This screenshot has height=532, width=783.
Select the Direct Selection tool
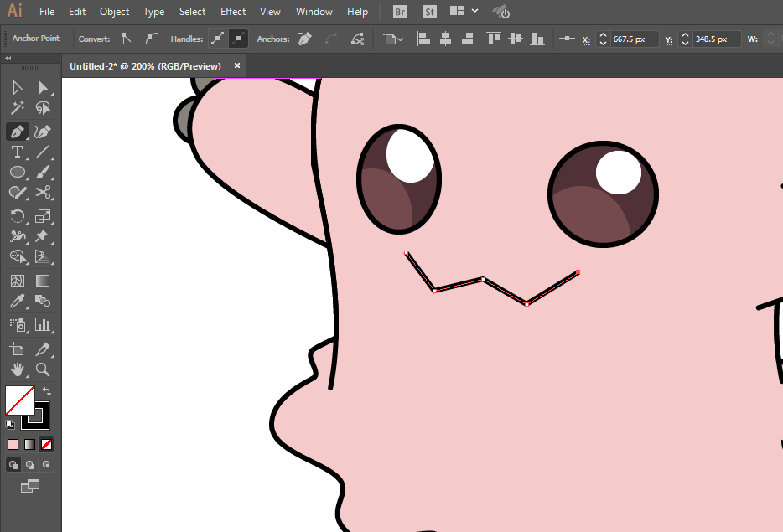pyautogui.click(x=43, y=88)
